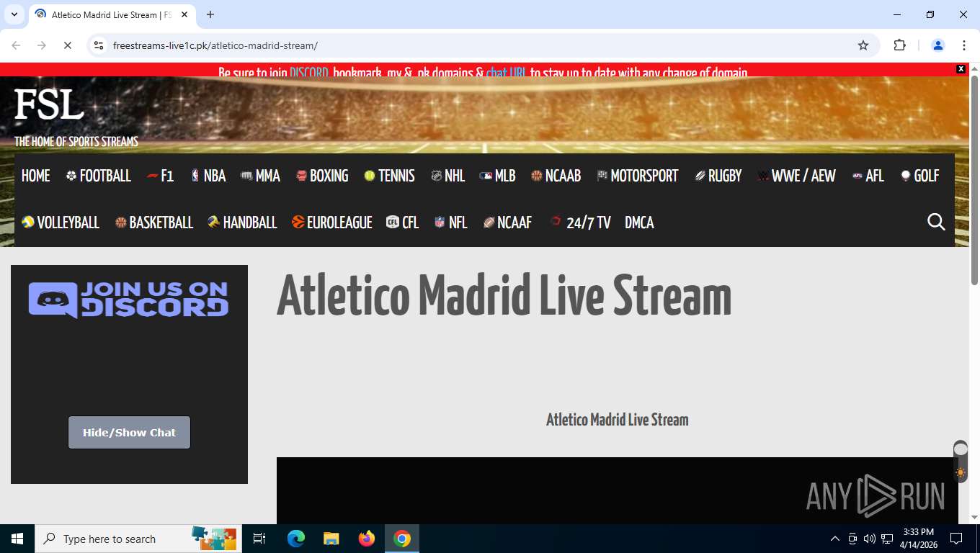980x553 pixels.
Task: Click the Hide/Show Chat button
Action: [129, 432]
